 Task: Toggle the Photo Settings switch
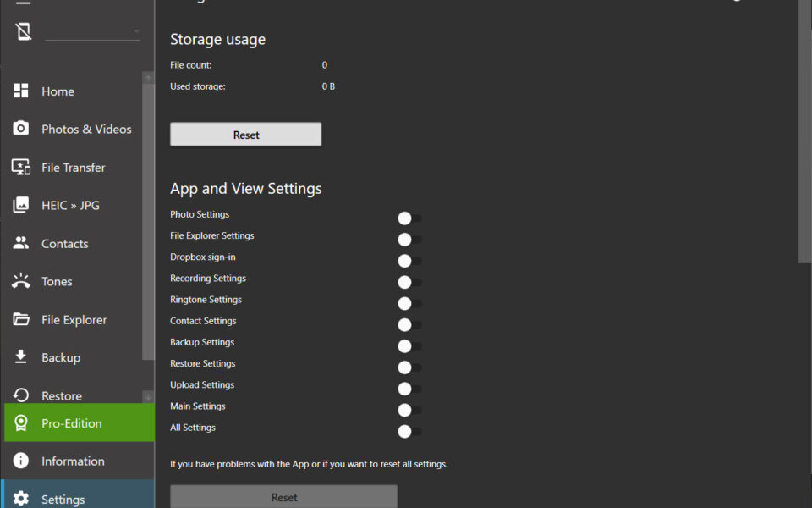[x=409, y=218]
